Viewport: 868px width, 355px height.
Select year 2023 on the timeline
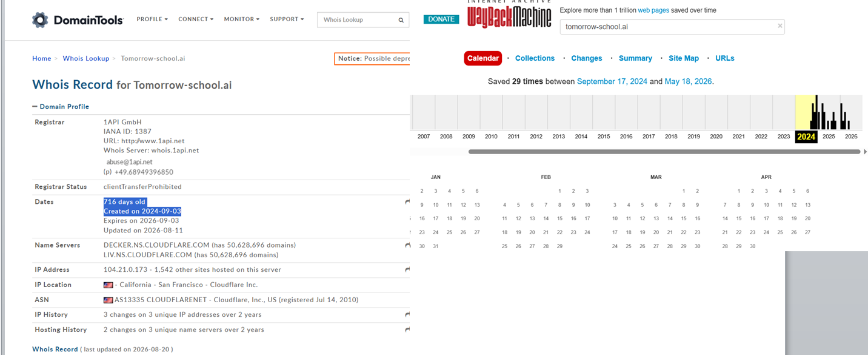coord(784,137)
